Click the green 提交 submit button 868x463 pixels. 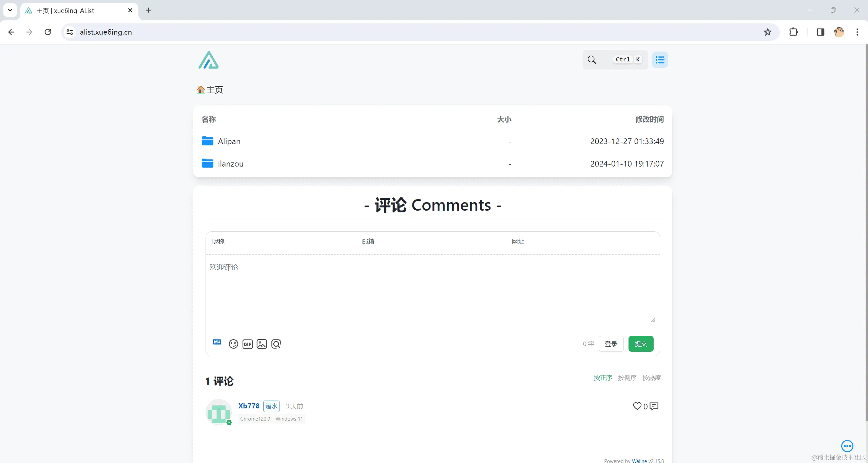pos(641,344)
